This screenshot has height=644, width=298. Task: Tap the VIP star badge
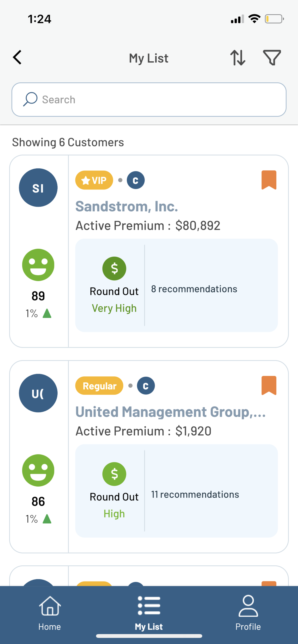94,180
